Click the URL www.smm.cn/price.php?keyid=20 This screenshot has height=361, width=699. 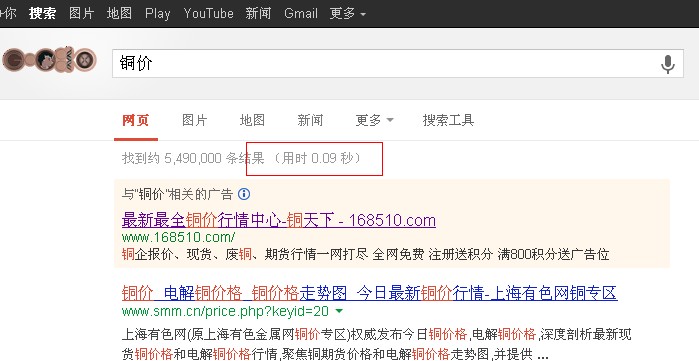click(x=225, y=311)
